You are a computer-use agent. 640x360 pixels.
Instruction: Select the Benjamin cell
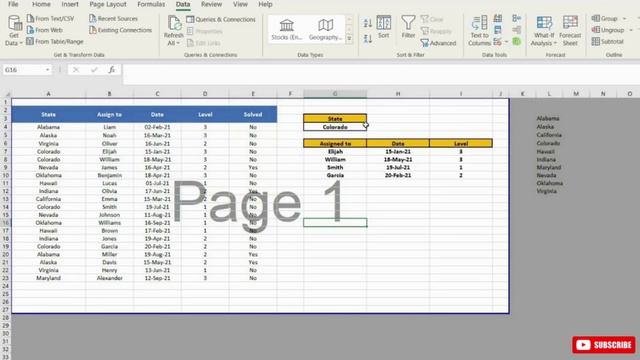click(109, 175)
